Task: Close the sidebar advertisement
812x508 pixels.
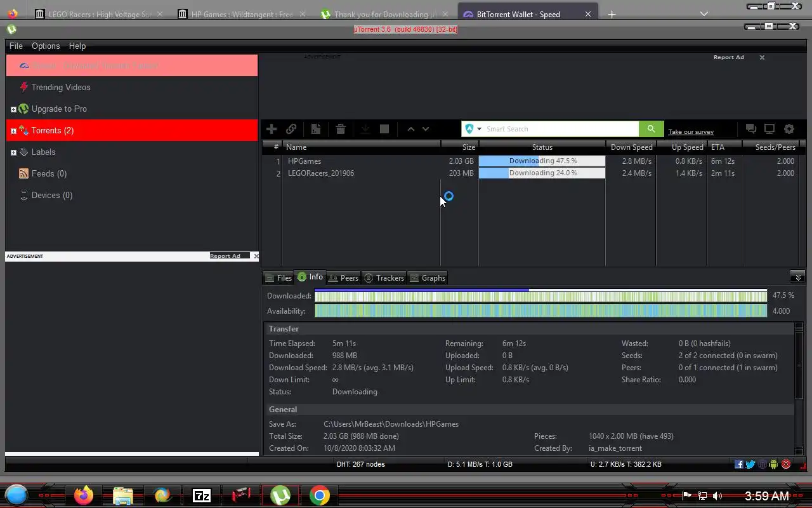Action: point(256,256)
